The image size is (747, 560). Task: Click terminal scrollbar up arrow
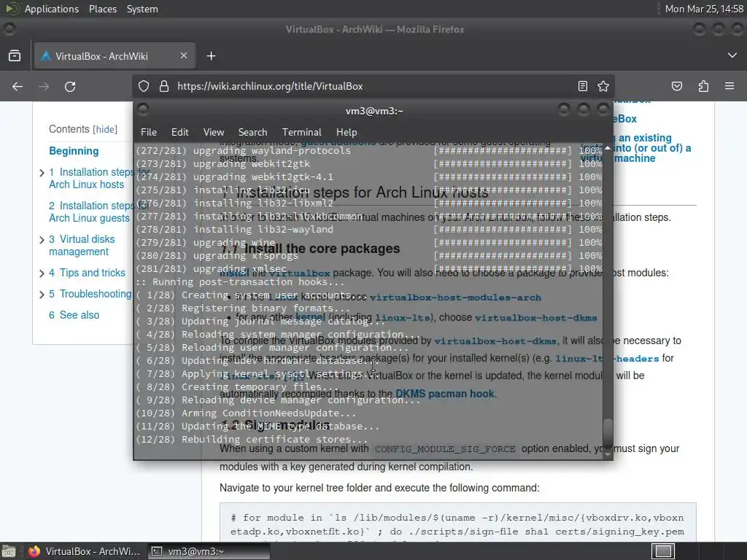point(608,148)
